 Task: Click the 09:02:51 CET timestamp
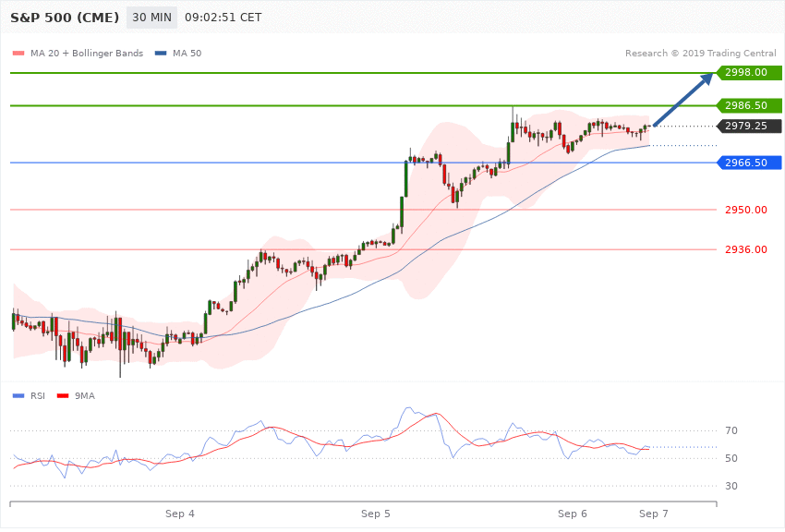pyautogui.click(x=223, y=18)
